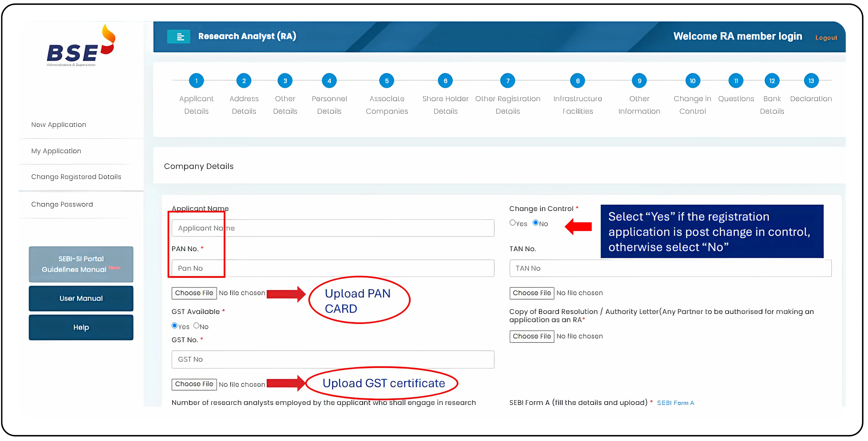Select step 6 Share Holder Details

pos(445,80)
